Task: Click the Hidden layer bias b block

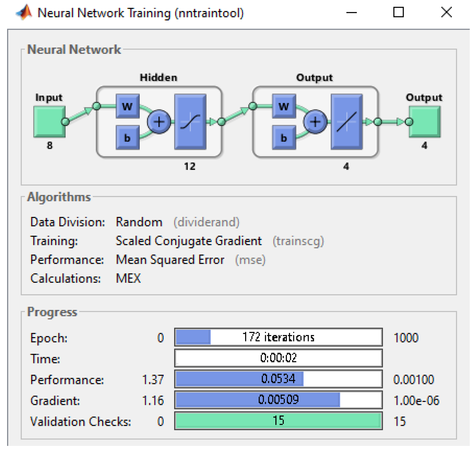Action: click(x=127, y=138)
